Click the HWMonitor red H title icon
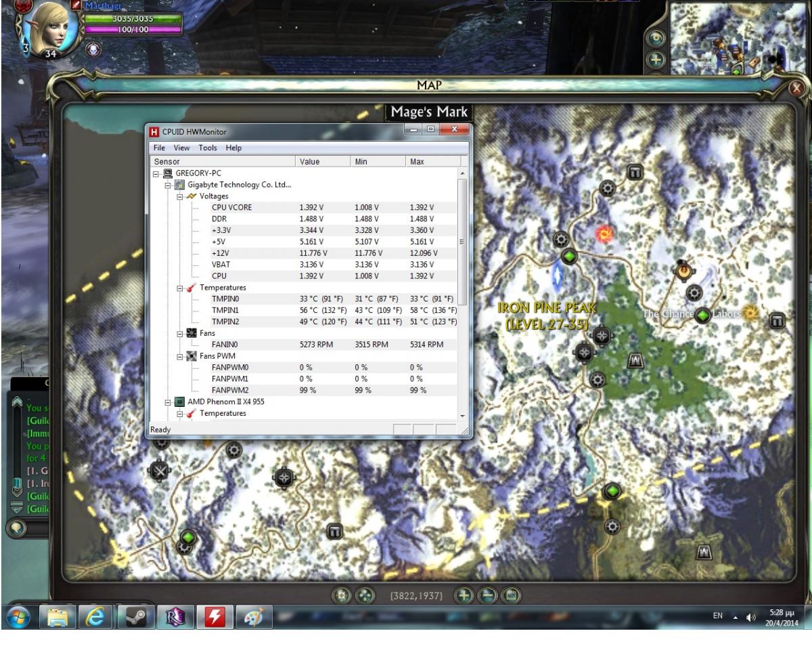This screenshot has width=812, height=650. [x=154, y=132]
